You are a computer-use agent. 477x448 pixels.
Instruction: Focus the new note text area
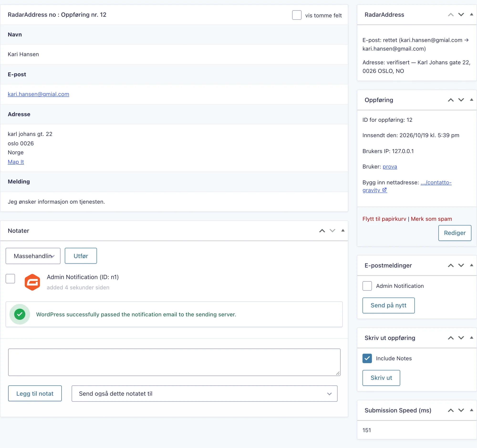point(174,362)
